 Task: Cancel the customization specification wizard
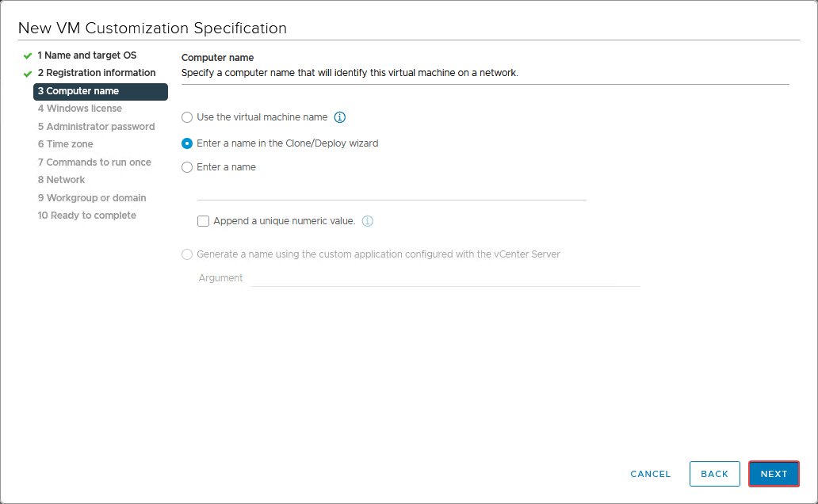pos(651,474)
